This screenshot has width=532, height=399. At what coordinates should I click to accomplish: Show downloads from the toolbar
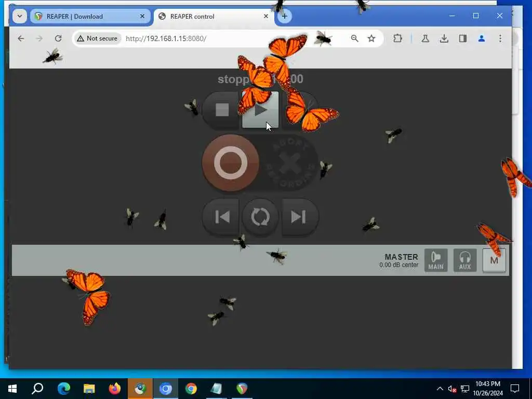point(444,38)
